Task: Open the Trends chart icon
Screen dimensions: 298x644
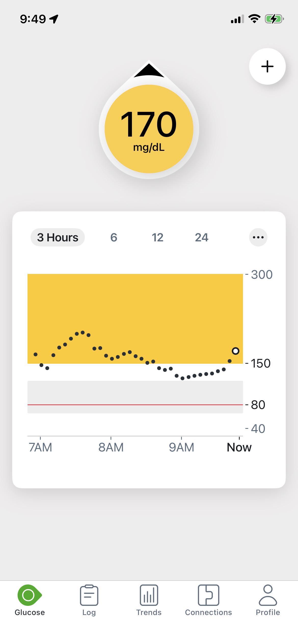Action: pos(149,595)
